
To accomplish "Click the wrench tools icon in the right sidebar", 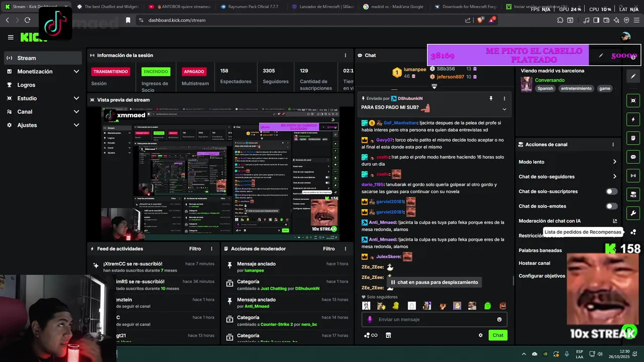I will (633, 213).
